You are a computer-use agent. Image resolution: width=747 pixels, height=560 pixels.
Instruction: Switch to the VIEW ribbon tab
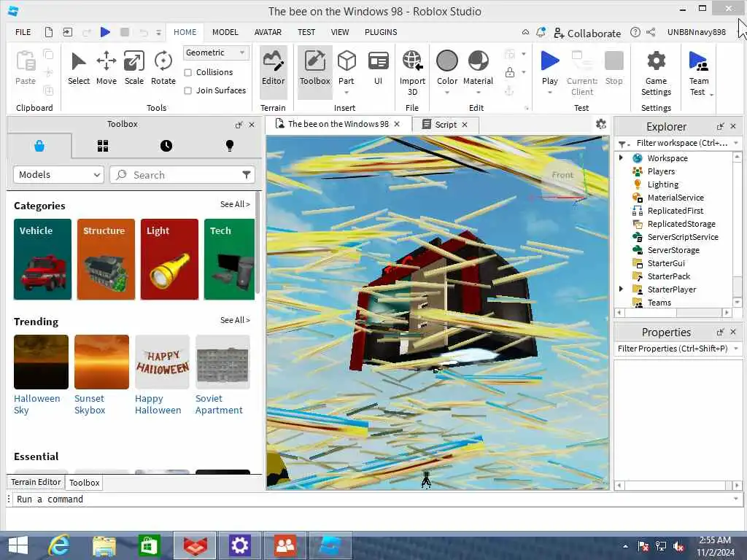[340, 32]
